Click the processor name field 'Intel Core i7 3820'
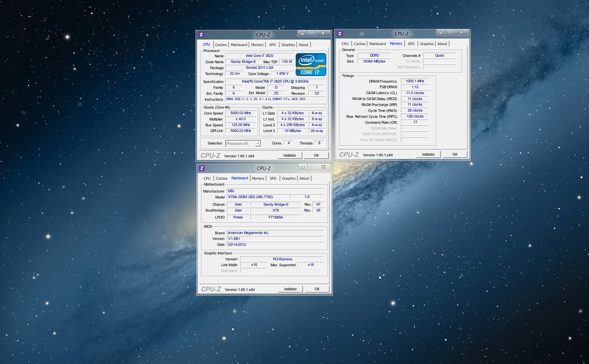The image size is (589, 364). (x=259, y=56)
